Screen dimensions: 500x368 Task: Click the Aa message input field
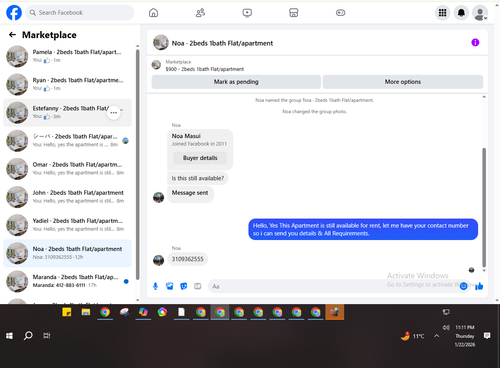click(x=333, y=286)
